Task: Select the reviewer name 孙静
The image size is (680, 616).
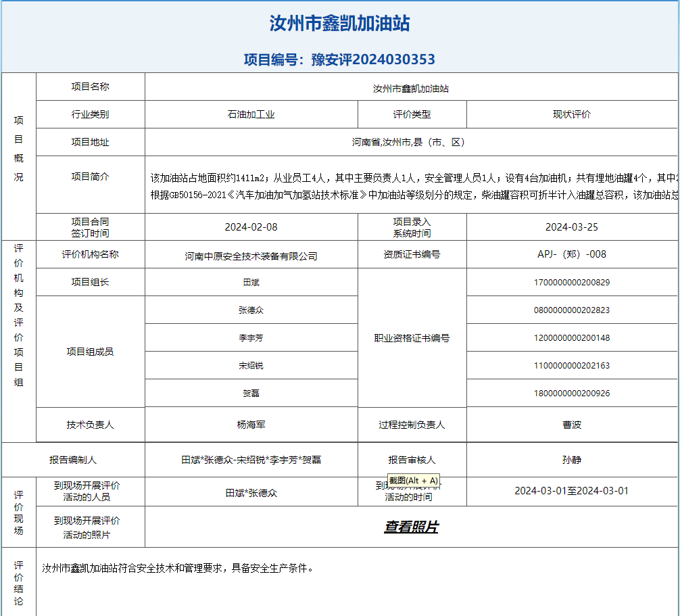Action: click(572, 460)
